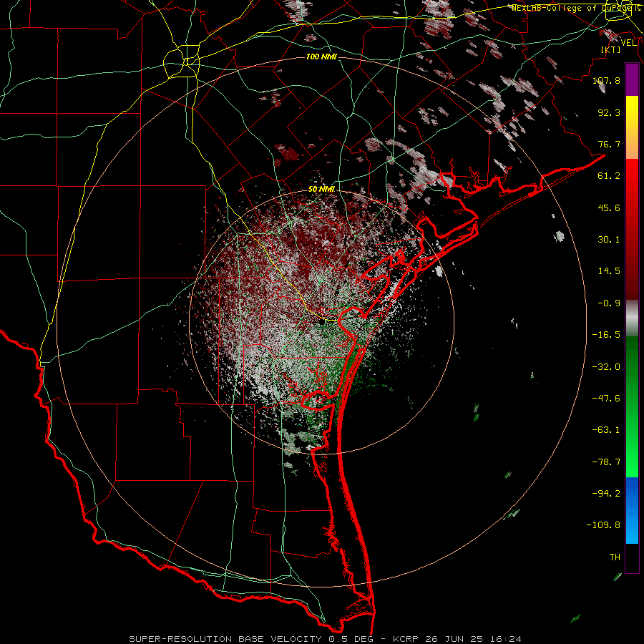Click the 76.7 velocity scale value
The height and width of the screenshot is (644, 644).
609,144
